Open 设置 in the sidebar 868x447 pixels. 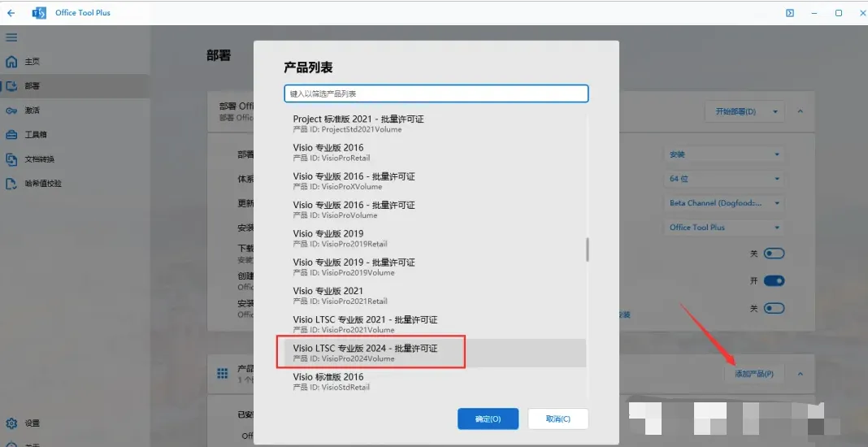click(x=75, y=423)
